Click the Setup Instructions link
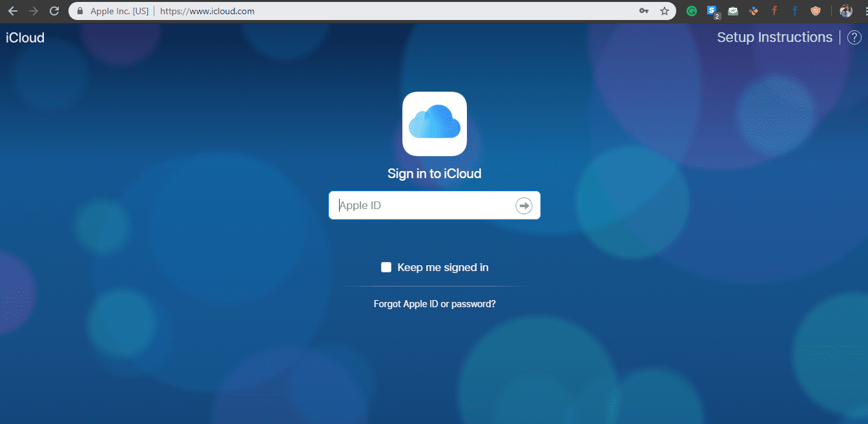 pos(774,37)
